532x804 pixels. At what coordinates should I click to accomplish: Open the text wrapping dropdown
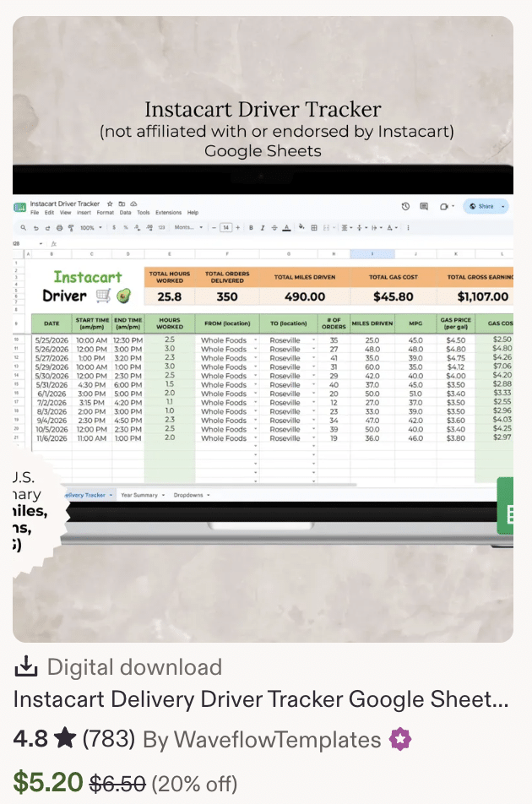(376, 228)
